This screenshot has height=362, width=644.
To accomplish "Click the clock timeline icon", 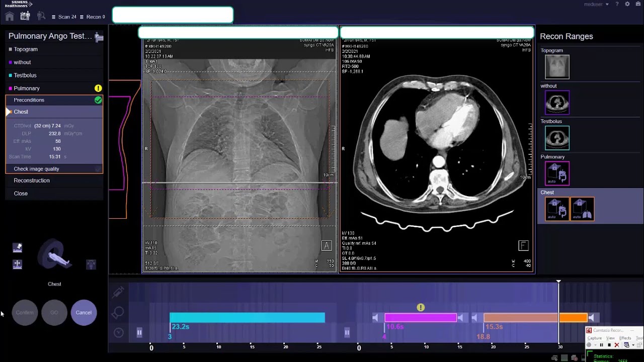I will (118, 332).
